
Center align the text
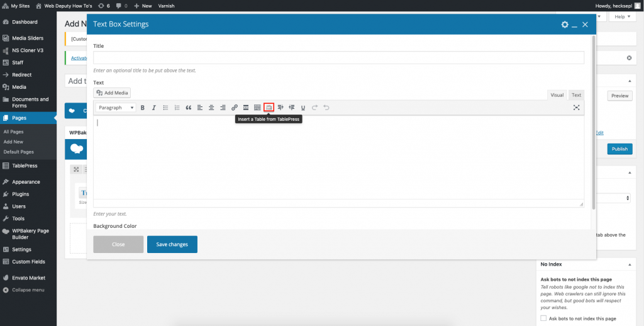pyautogui.click(x=211, y=108)
